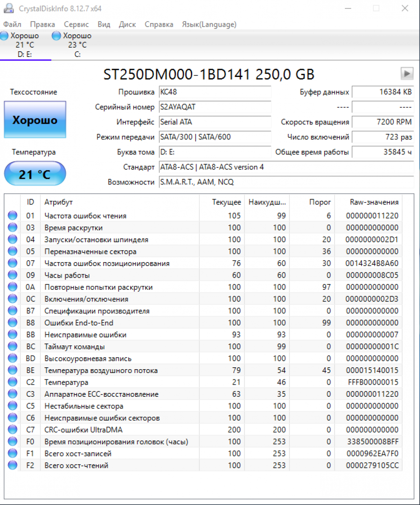Open the Файл menu
The image size is (420, 505).
[x=12, y=24]
